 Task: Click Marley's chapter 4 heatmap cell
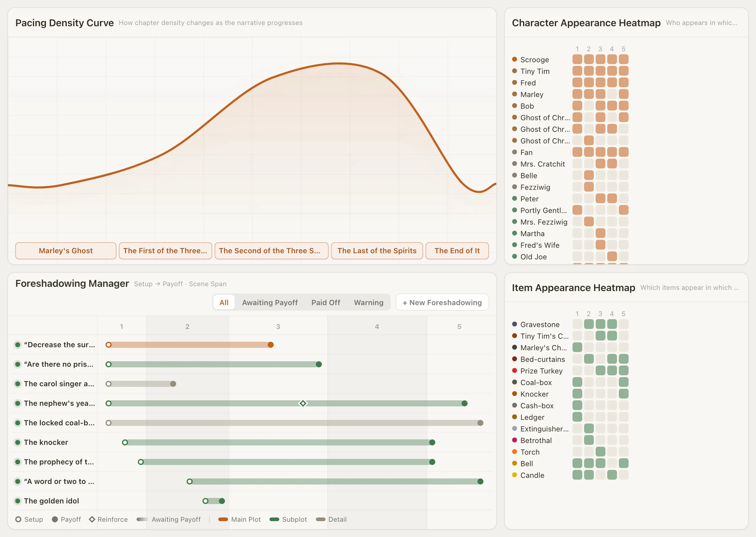pos(612,94)
